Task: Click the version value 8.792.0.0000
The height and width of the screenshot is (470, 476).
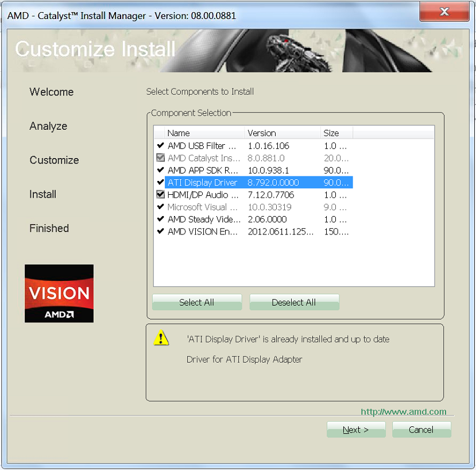Action: tap(273, 183)
